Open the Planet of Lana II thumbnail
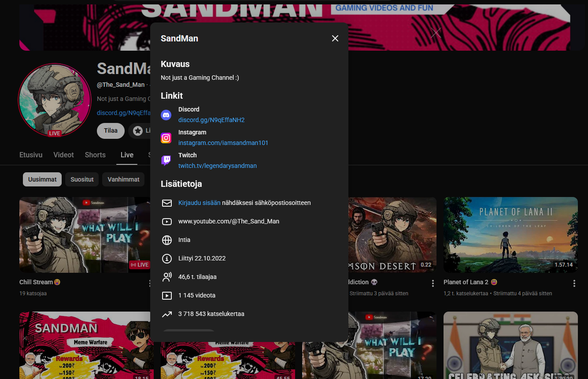The height and width of the screenshot is (379, 588). 510,234
